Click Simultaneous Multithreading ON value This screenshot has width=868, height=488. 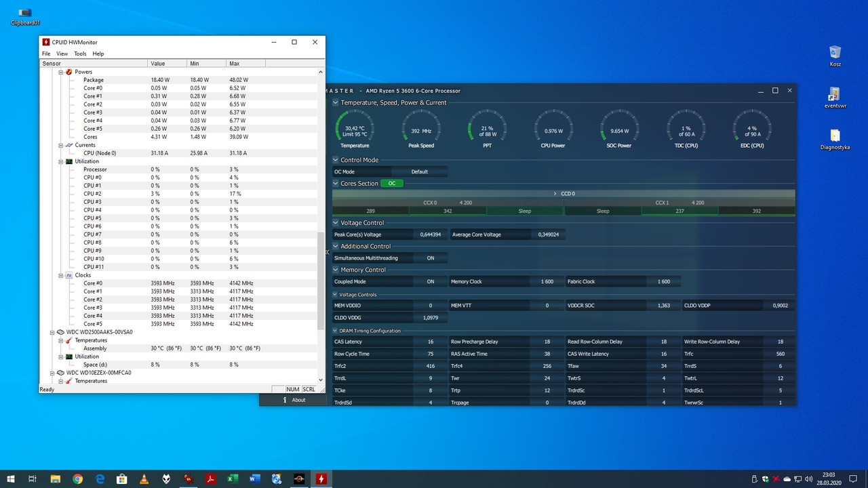(x=431, y=258)
